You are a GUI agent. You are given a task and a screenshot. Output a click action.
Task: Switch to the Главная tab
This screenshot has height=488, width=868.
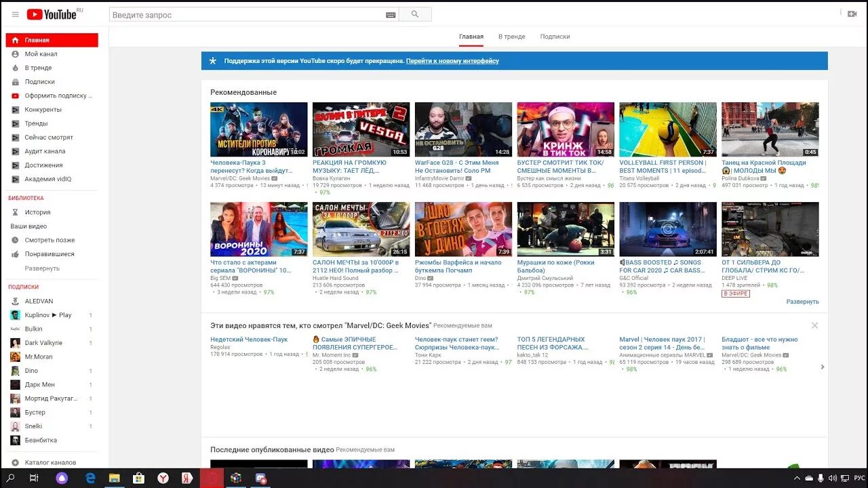pos(471,37)
